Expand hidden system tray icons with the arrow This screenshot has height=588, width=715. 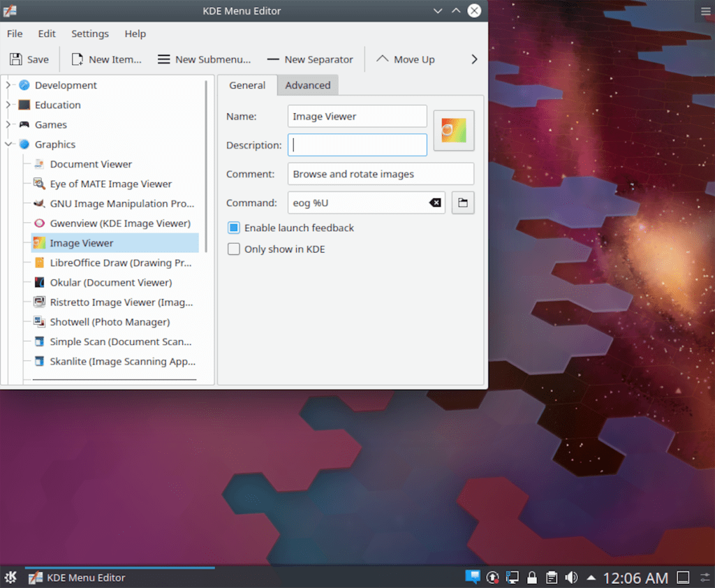point(591,578)
